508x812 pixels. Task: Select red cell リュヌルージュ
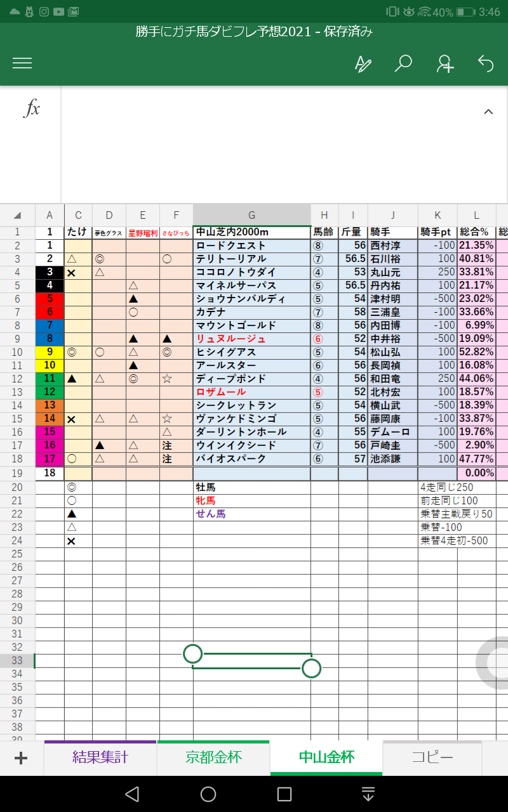(252, 339)
